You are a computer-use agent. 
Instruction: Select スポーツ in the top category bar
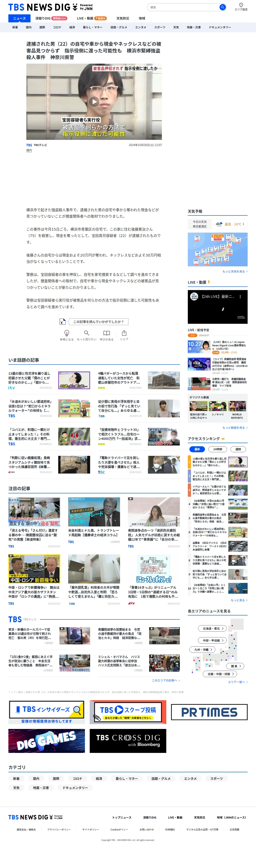click(160, 27)
